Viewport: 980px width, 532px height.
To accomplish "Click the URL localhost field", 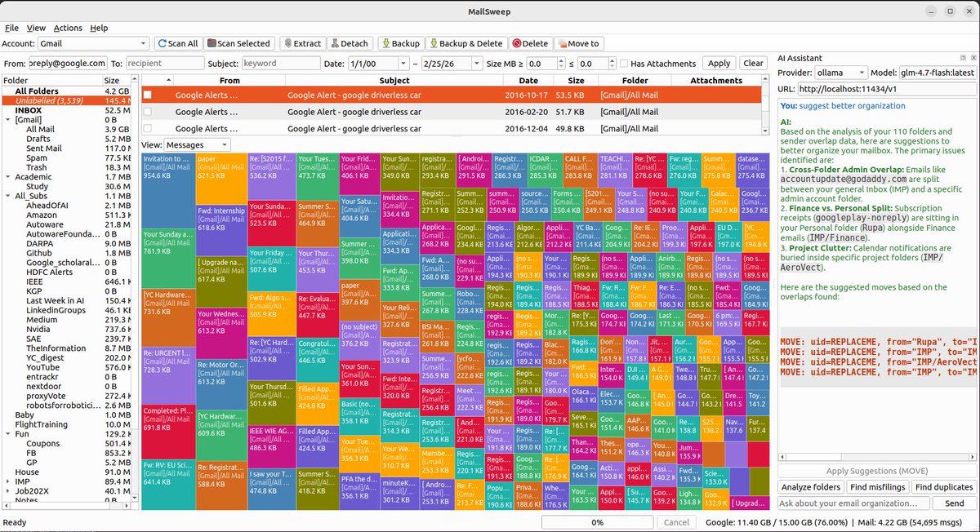I will 886,89.
